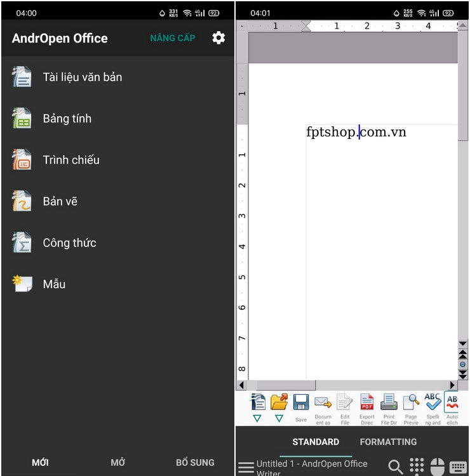The image size is (470, 476).
Task: Open the Mẫu templates entry
Action: (x=117, y=284)
